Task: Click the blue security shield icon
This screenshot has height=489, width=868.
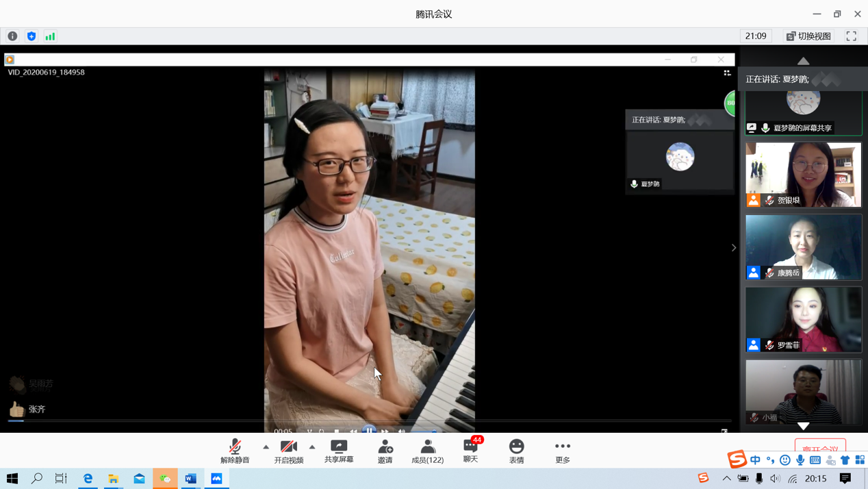Action: pyautogui.click(x=31, y=36)
